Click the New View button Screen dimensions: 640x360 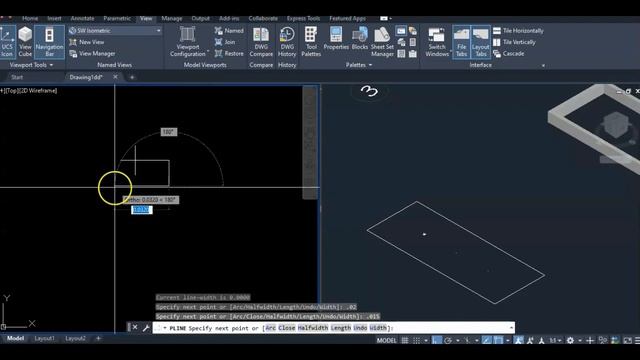(x=87, y=42)
